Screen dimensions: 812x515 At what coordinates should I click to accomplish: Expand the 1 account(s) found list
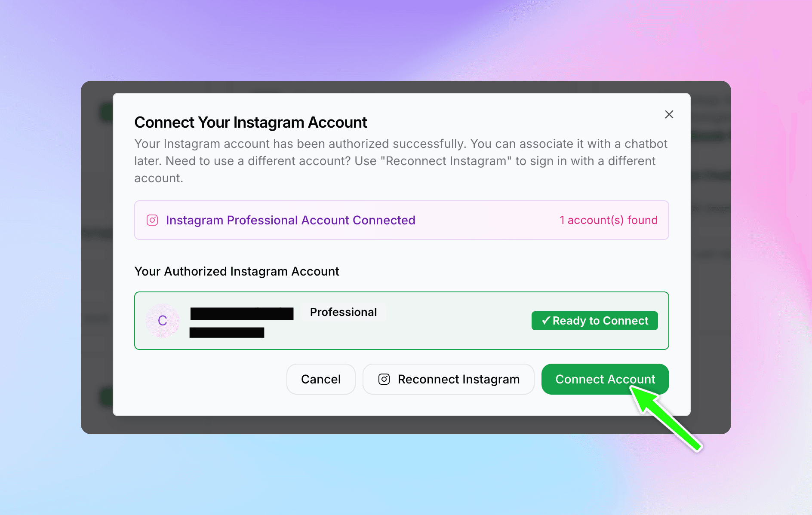[608, 220]
